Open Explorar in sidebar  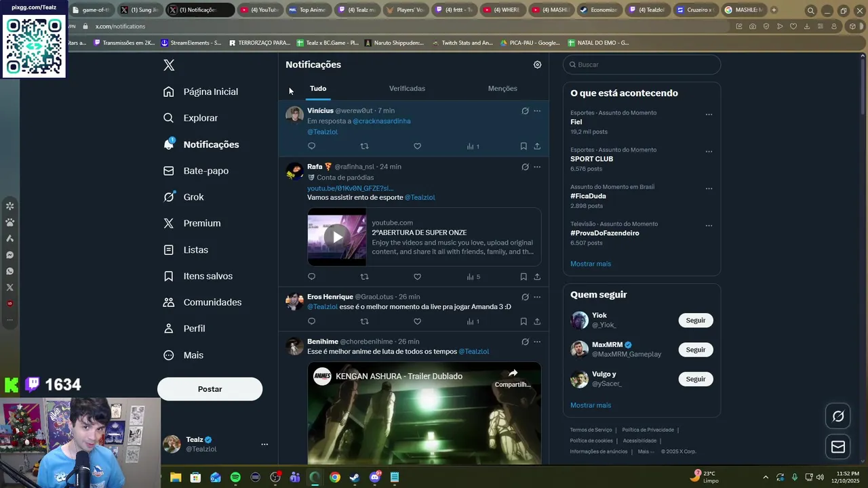click(191, 118)
